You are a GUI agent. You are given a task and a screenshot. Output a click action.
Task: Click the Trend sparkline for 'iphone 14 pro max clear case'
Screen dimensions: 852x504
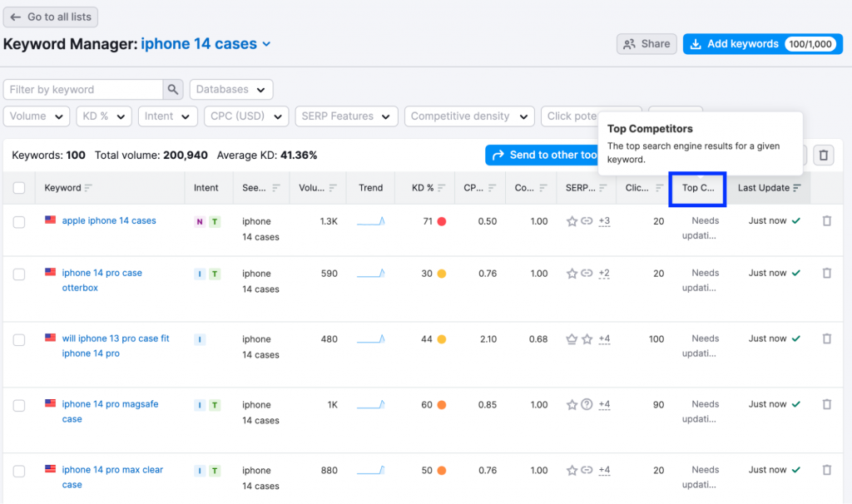click(x=370, y=471)
